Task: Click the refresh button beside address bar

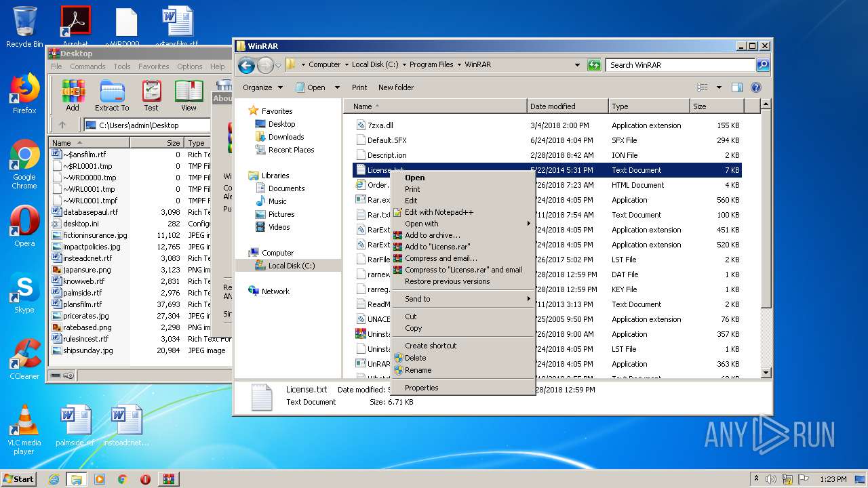Action: pyautogui.click(x=594, y=65)
